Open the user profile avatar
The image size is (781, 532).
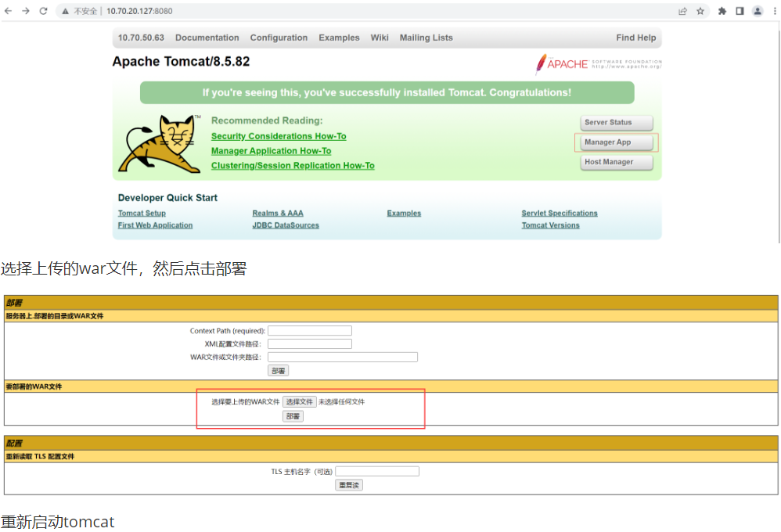click(x=758, y=11)
